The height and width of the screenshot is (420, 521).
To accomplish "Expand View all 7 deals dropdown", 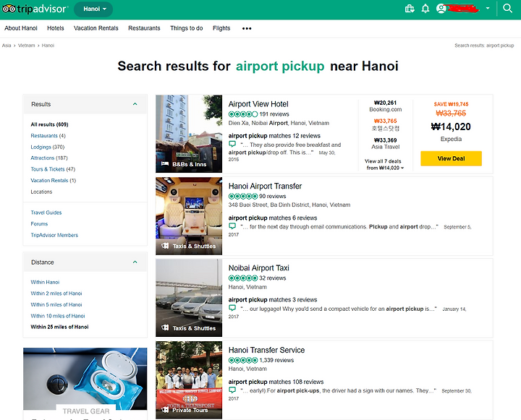I will point(385,164).
